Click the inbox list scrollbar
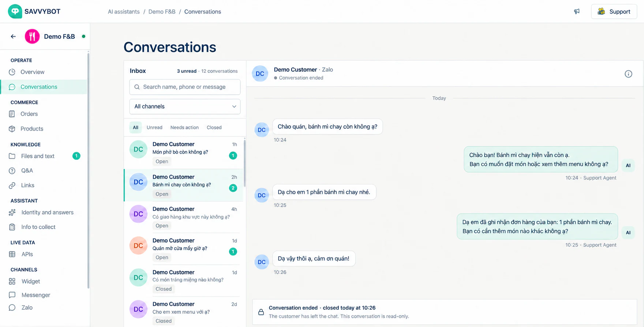This screenshot has height=327, width=644. pos(244,163)
